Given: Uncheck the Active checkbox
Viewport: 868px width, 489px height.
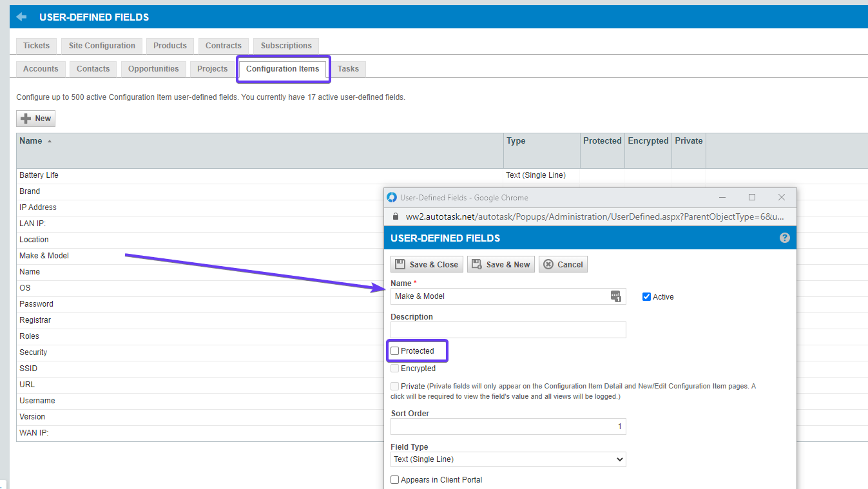Looking at the screenshot, I should [x=646, y=296].
